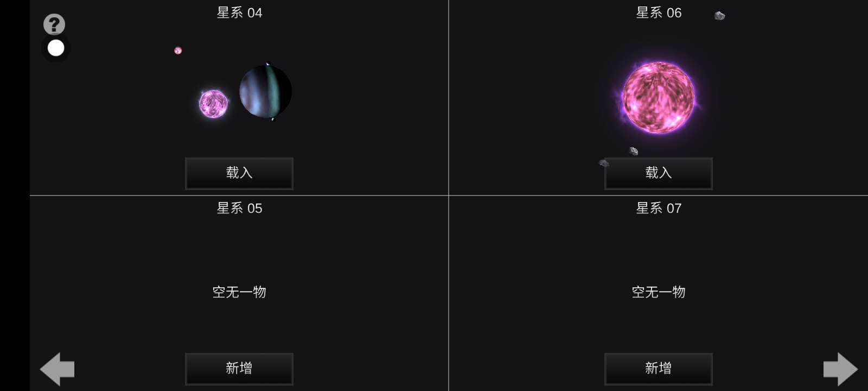This screenshot has width=868, height=391.
Task: Select the 星系 05 title label
Action: coord(239,208)
